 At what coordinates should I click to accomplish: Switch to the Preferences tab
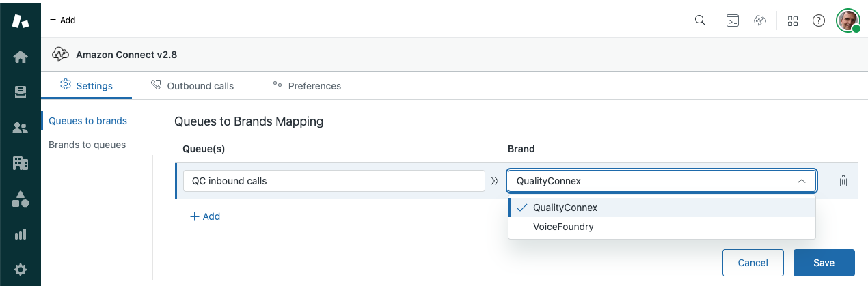pos(307,86)
